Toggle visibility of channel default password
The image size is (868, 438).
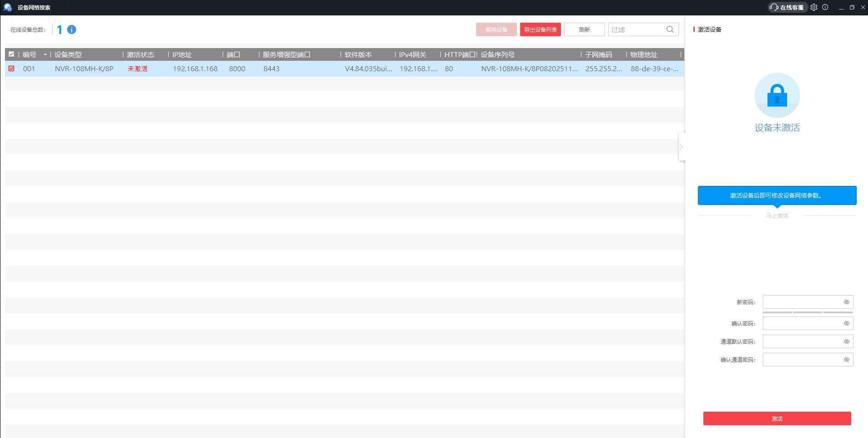tap(846, 341)
